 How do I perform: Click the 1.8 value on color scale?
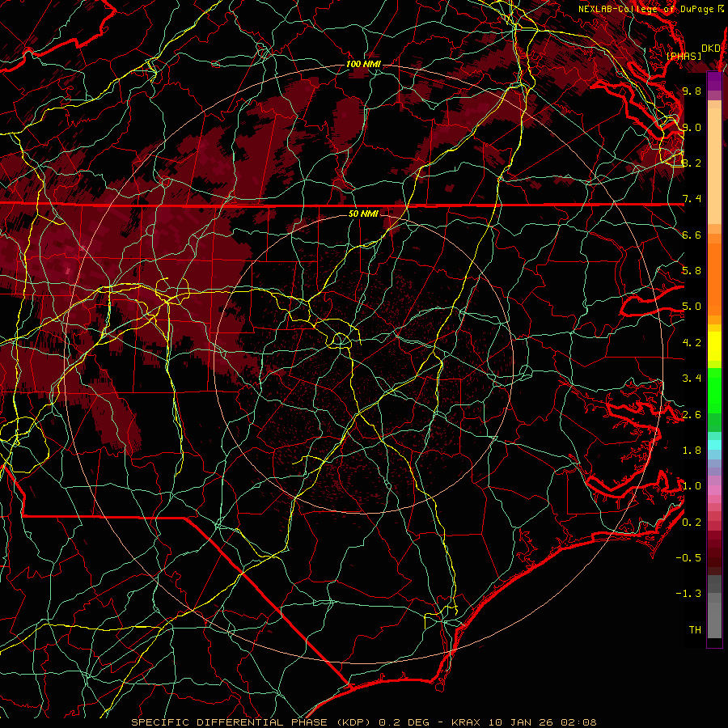[692, 451]
